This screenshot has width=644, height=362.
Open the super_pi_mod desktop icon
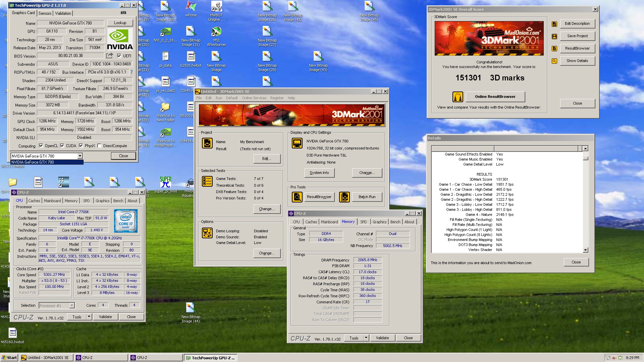tap(165, 185)
